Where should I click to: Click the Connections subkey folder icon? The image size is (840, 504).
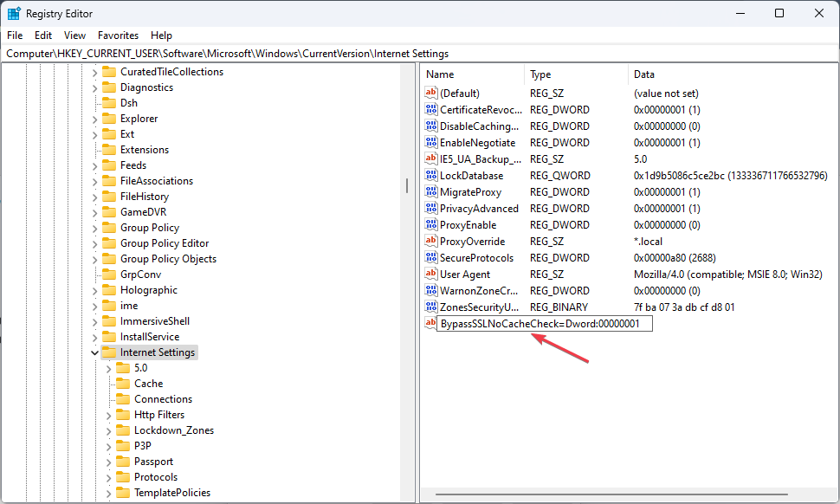pyautogui.click(x=123, y=399)
